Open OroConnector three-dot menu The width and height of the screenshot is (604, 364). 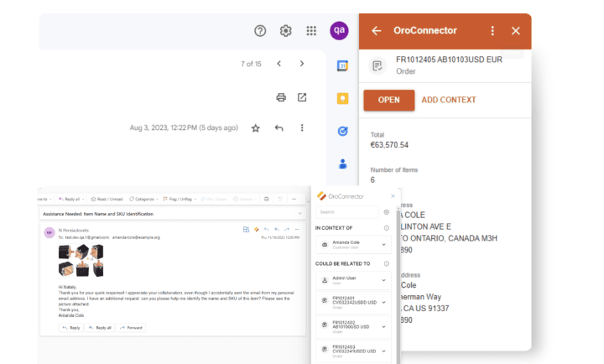click(x=492, y=31)
